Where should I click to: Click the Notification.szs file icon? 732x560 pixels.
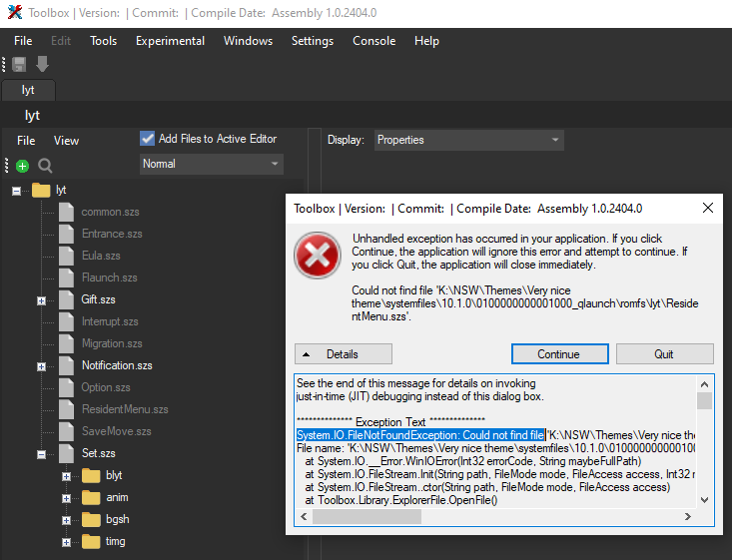tap(66, 365)
